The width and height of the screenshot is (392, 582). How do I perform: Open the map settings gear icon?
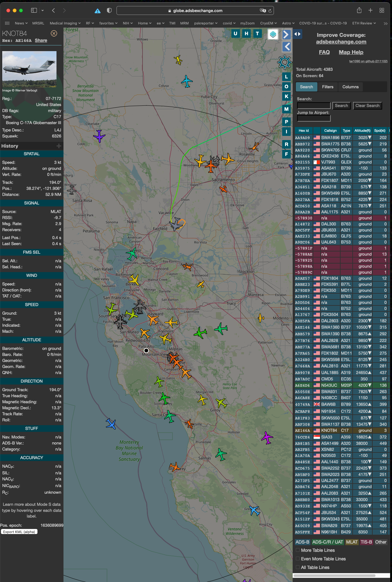[284, 62]
